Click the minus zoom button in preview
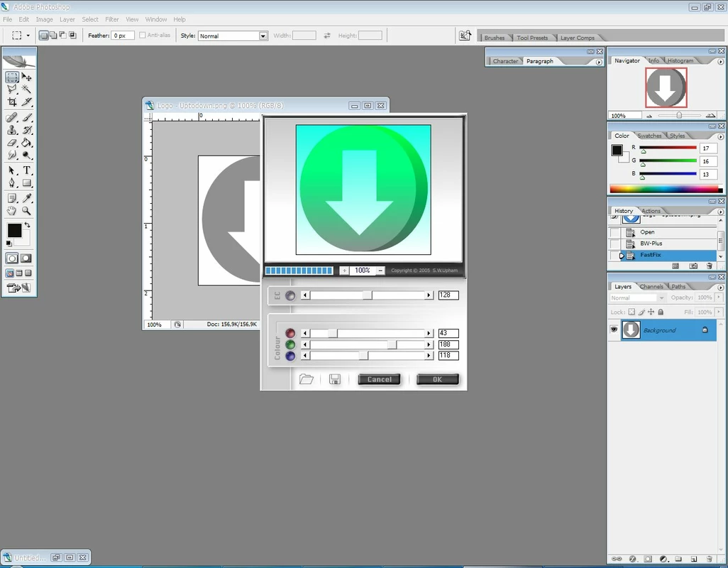 (380, 271)
